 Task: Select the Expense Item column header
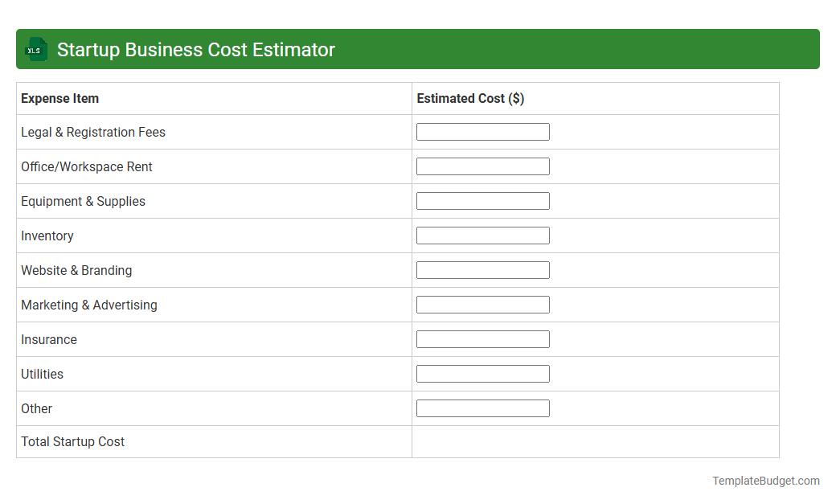coord(59,98)
